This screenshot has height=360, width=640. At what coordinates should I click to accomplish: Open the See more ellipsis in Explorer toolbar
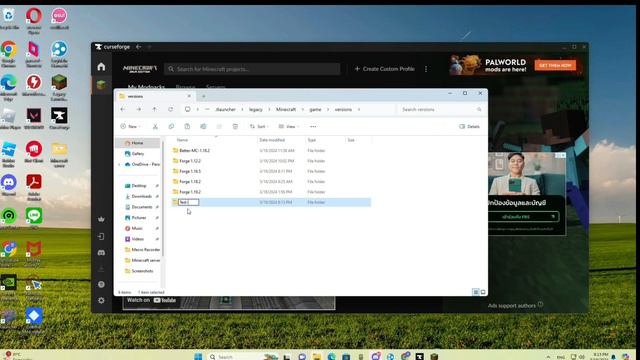(x=313, y=127)
